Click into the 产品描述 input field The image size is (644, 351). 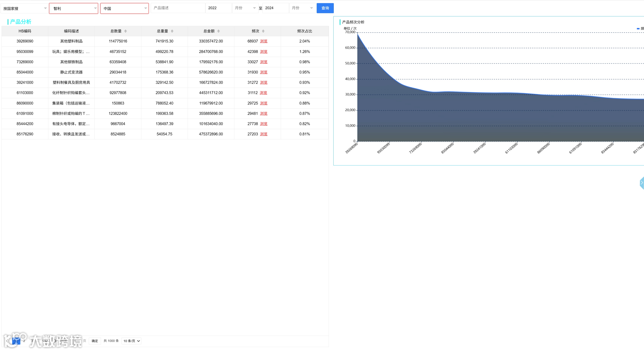(178, 8)
